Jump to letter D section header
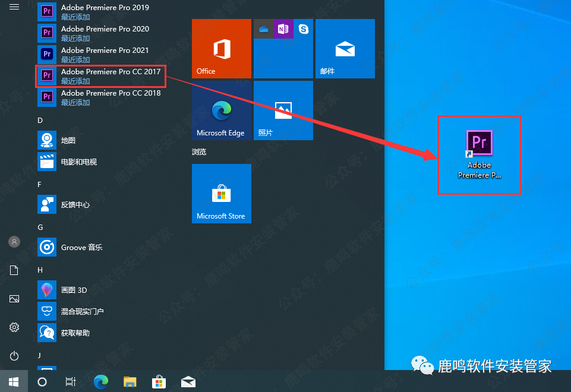571x392 pixels. point(40,121)
